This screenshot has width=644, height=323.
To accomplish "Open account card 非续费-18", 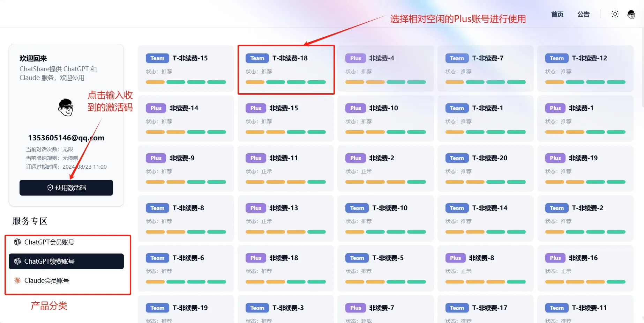I will pos(286,269).
